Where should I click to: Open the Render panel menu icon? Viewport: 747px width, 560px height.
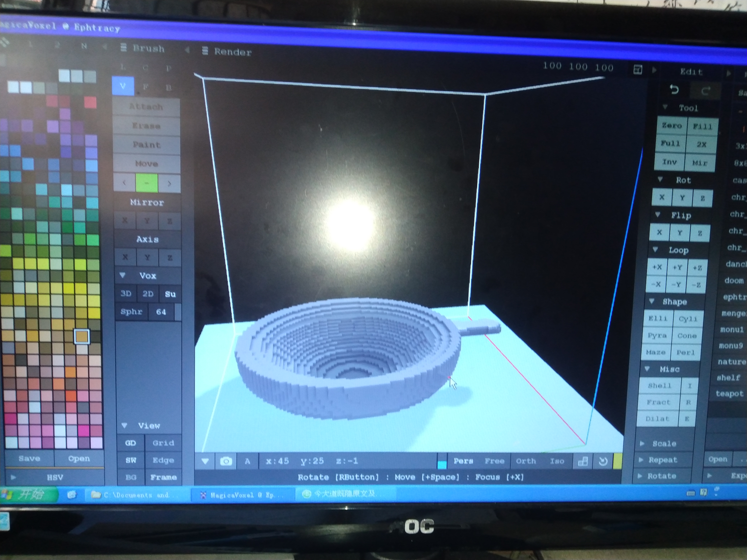coord(205,51)
